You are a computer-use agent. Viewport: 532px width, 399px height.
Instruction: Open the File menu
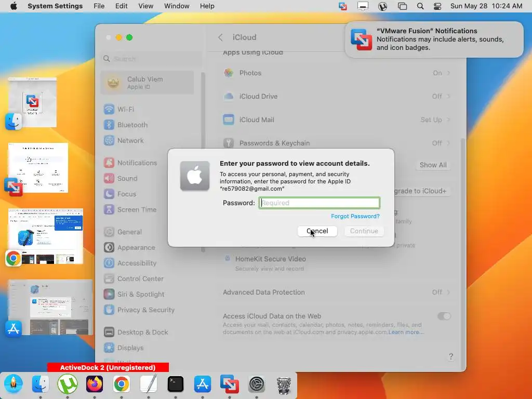pos(99,6)
